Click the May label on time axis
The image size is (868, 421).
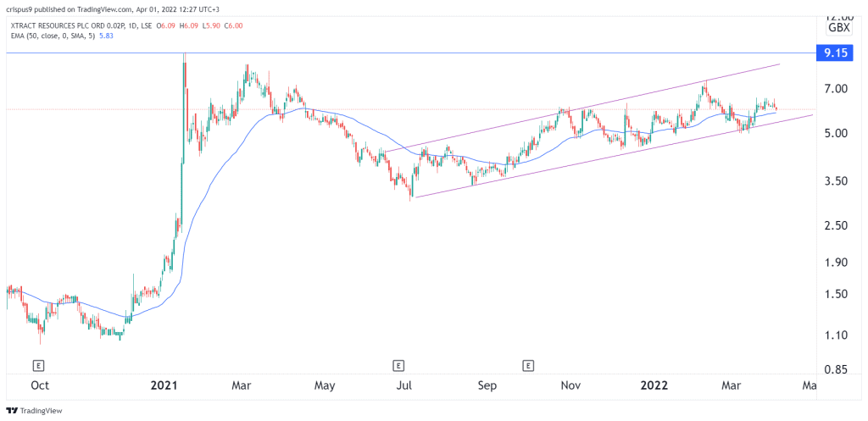point(325,385)
